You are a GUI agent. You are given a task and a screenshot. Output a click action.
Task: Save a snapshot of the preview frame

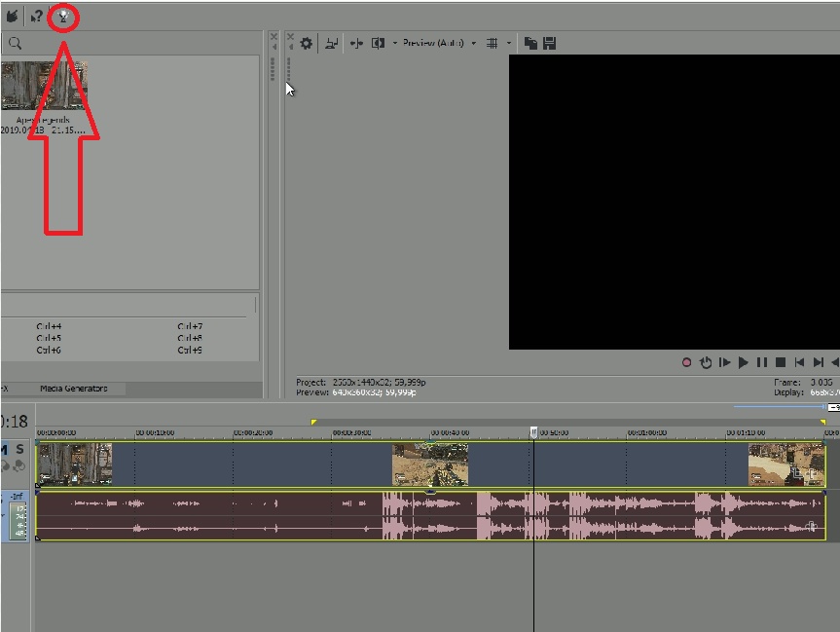click(548, 42)
